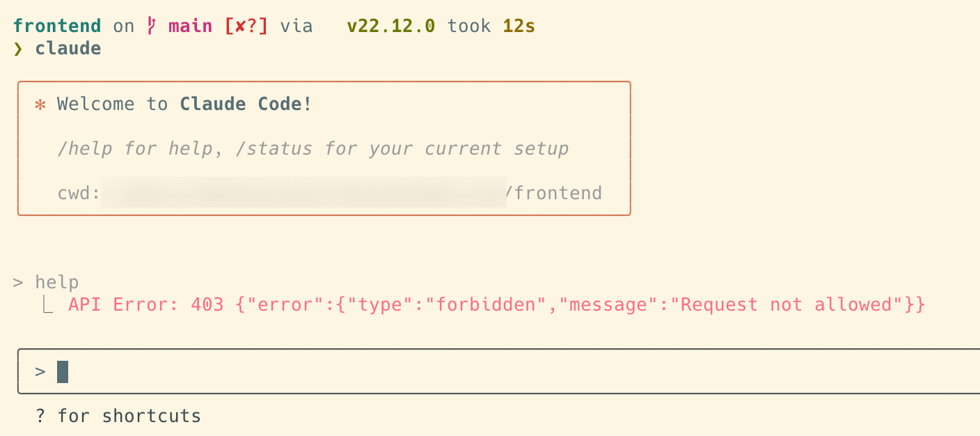Click the '12s' duration text

[519, 26]
